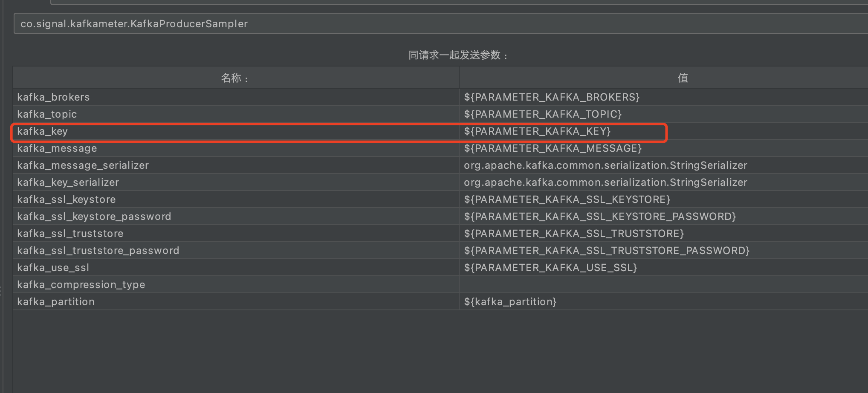Select the kafka_ssl_truststore_password name cell

click(236, 251)
